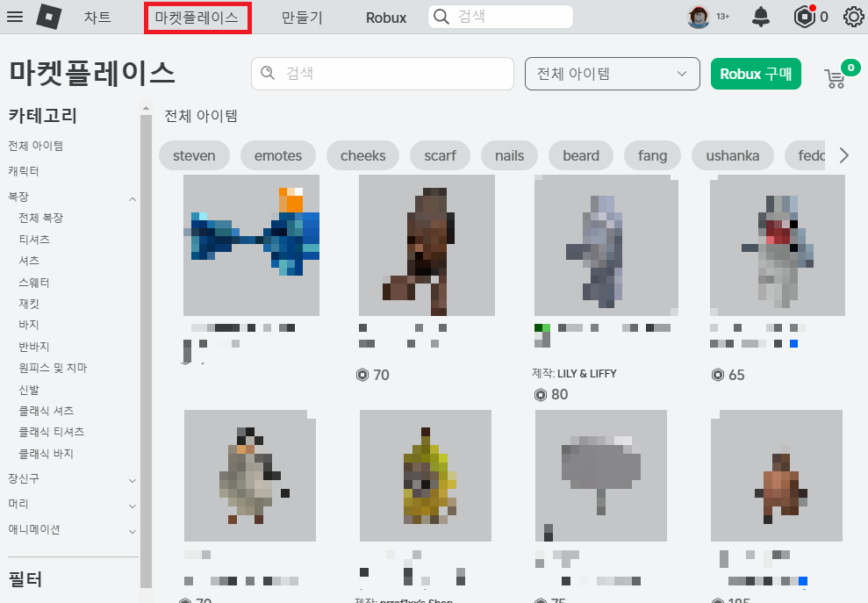Focus the top 검색 search field
The image size is (868, 603).
(x=500, y=17)
